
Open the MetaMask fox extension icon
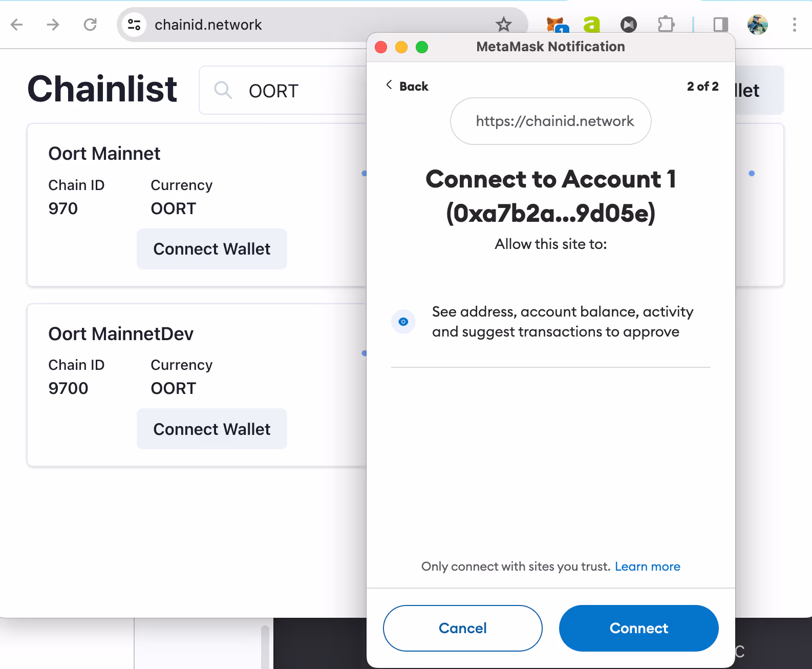pos(557,24)
